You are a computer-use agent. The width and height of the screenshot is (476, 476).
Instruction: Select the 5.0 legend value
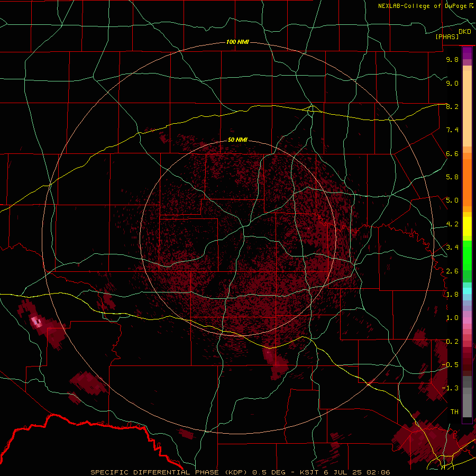click(x=452, y=200)
